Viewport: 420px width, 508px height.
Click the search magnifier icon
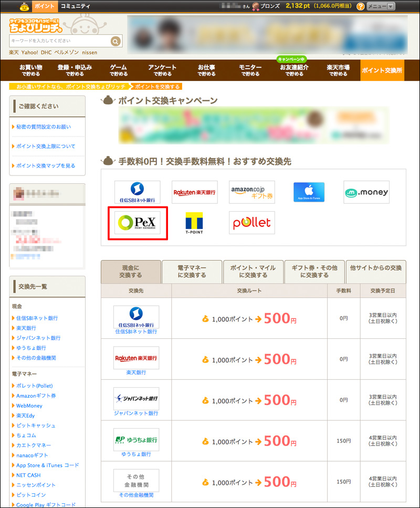pos(115,41)
